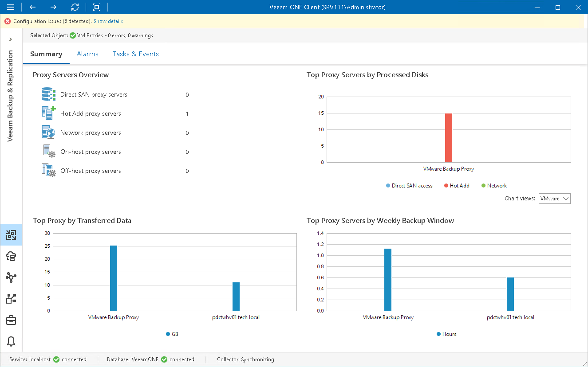Toggle the GB legend marker under Transferred Data chart
The width and height of the screenshot is (588, 367).
coord(167,334)
